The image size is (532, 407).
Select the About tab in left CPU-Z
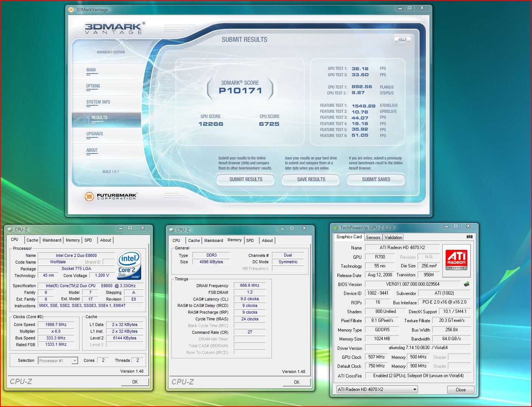[106, 240]
